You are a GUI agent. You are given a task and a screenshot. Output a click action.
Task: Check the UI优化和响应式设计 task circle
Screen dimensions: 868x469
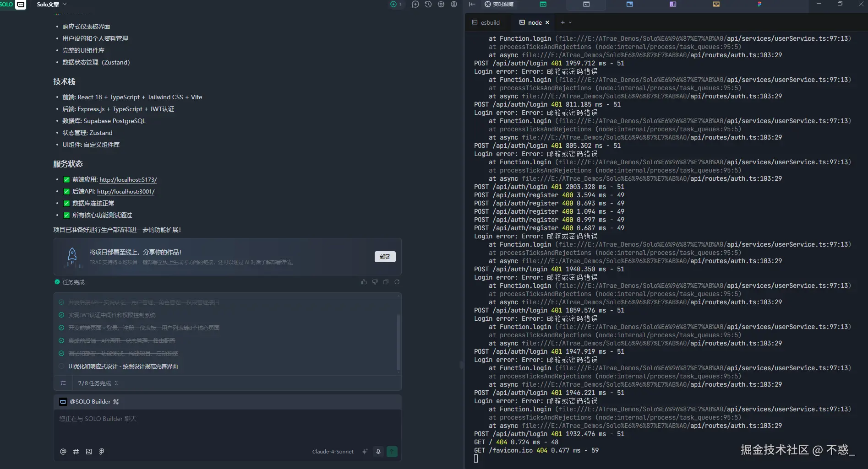[61, 366]
